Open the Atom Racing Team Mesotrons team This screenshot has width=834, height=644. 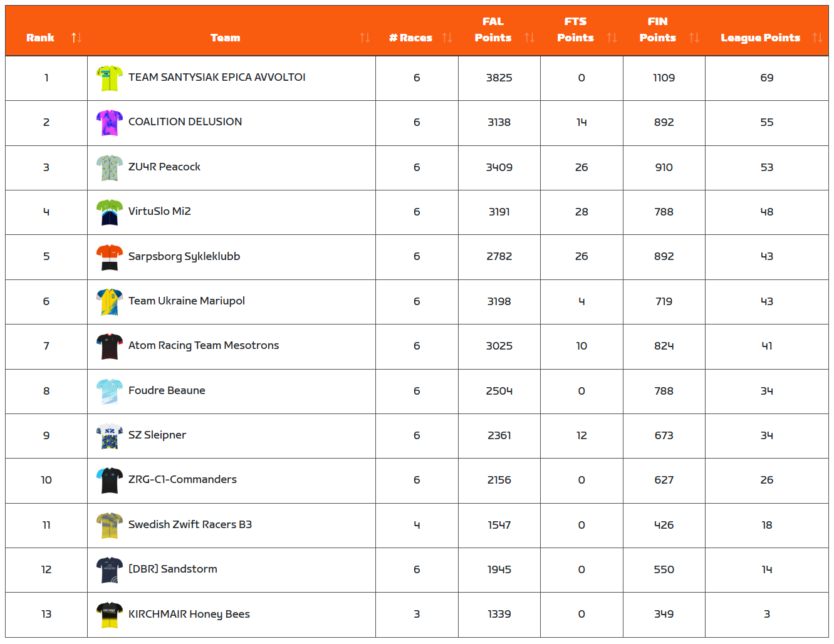pyautogui.click(x=204, y=345)
